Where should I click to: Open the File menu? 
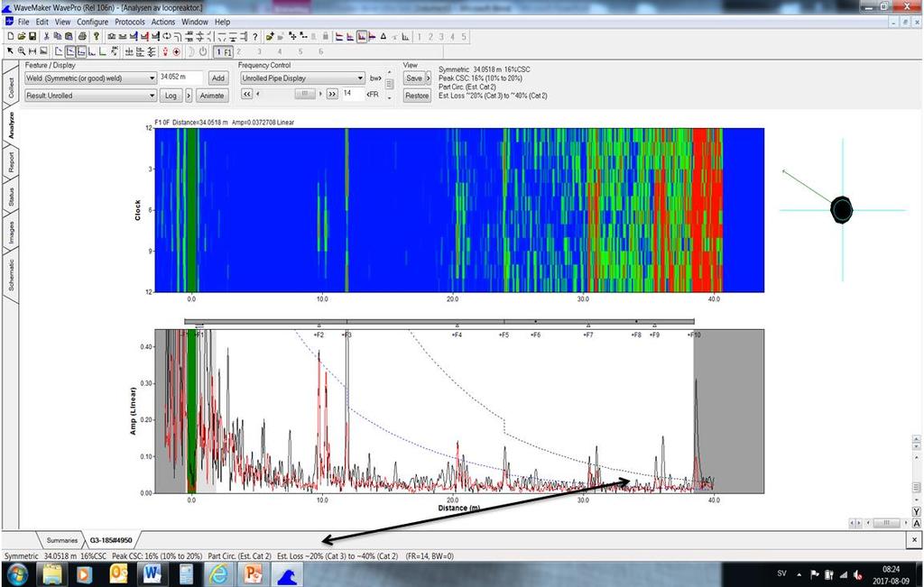tap(23, 22)
